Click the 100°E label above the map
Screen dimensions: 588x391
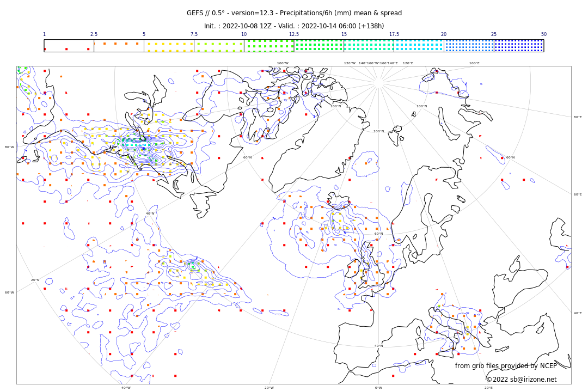click(474, 63)
